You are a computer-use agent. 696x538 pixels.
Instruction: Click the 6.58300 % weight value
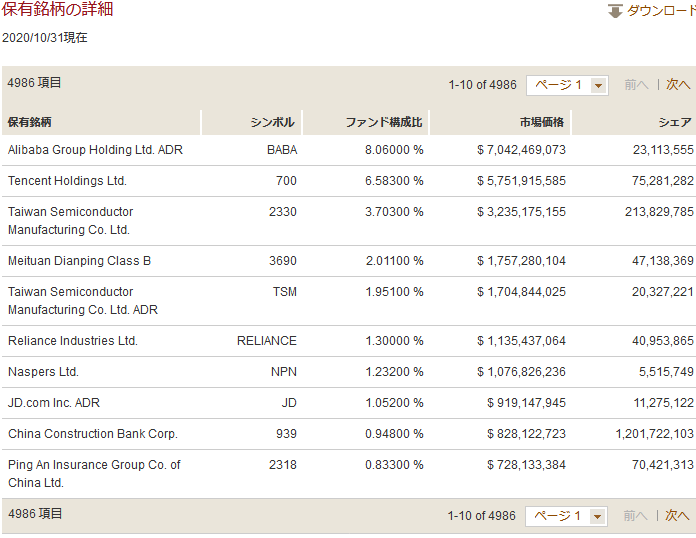pyautogui.click(x=394, y=181)
